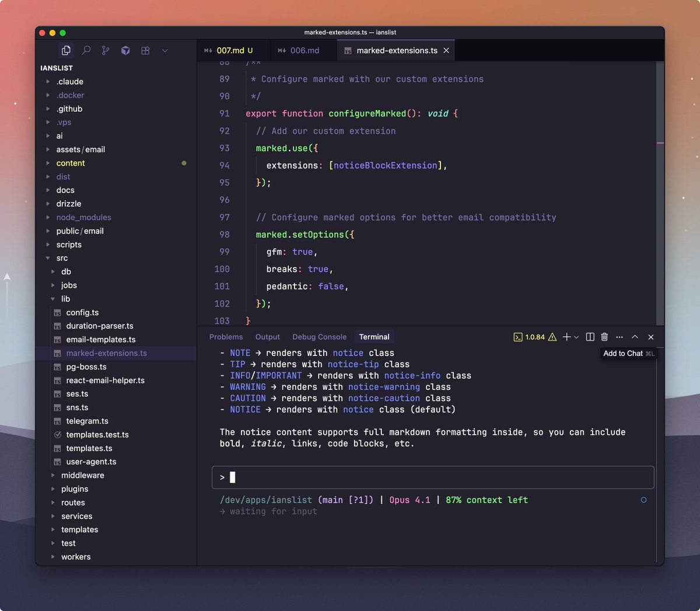Collapse the src folder
Screen dimensions: 700x611
pyautogui.click(x=116, y=258)
